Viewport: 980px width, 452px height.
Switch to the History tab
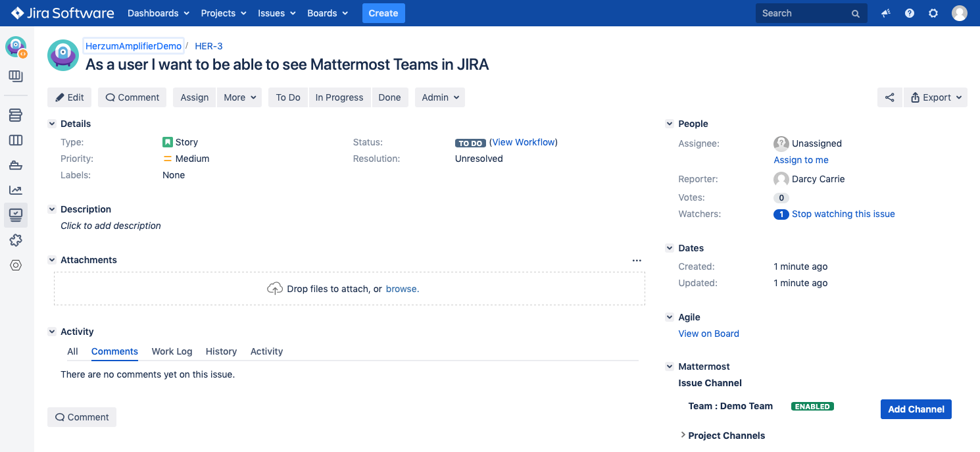221,351
